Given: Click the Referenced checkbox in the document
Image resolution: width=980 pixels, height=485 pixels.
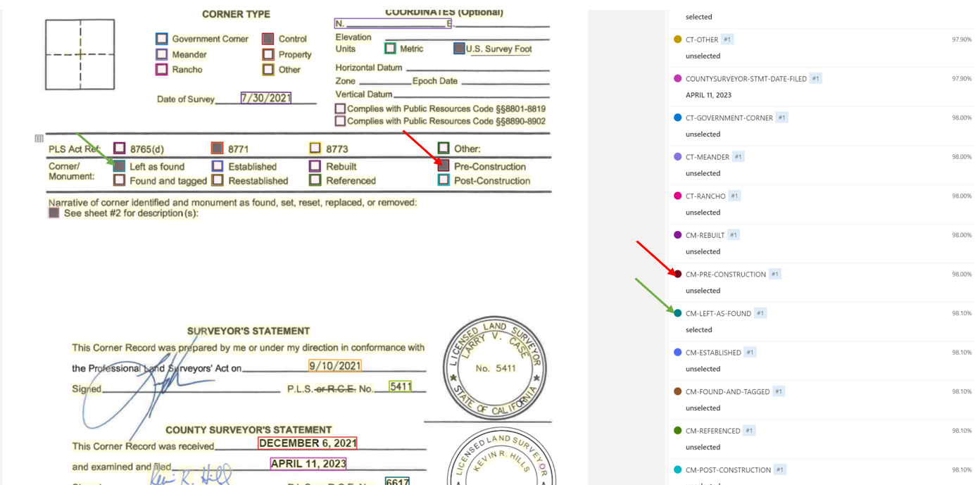Looking at the screenshot, I should pos(315,180).
